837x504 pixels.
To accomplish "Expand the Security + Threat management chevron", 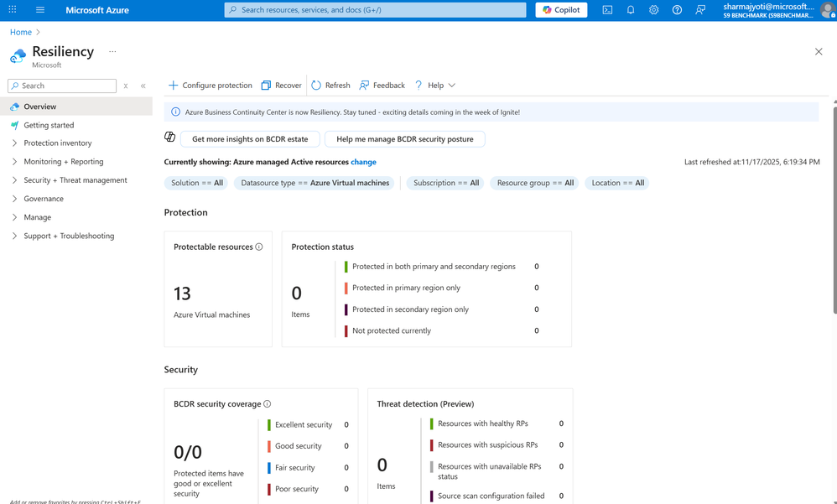I will click(14, 180).
